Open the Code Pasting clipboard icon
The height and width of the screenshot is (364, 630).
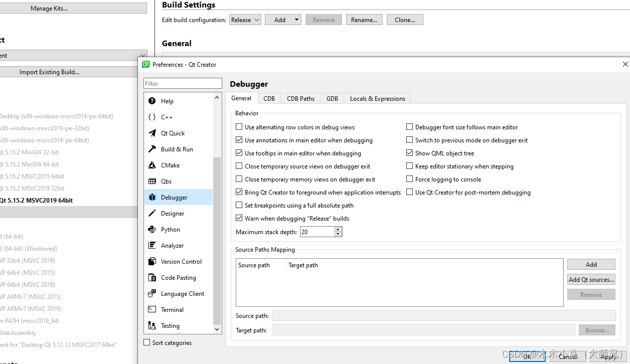152,277
